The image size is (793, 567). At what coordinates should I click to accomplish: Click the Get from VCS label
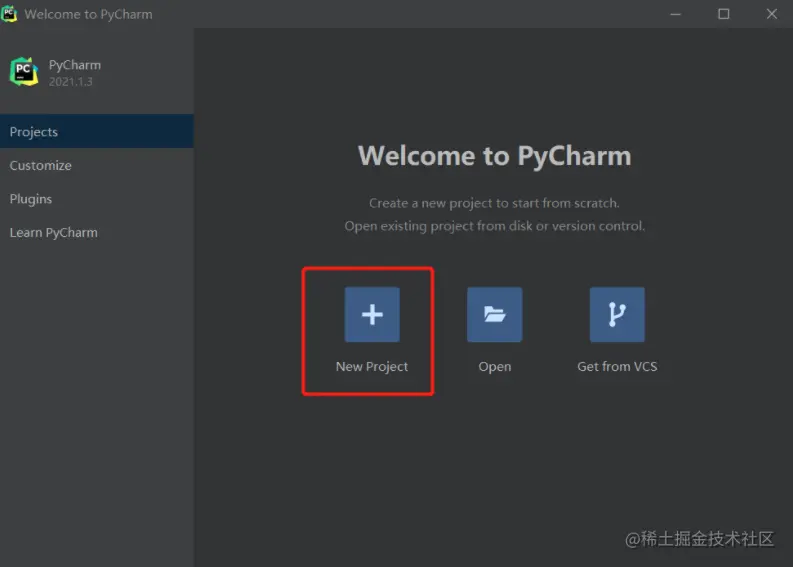coord(617,366)
